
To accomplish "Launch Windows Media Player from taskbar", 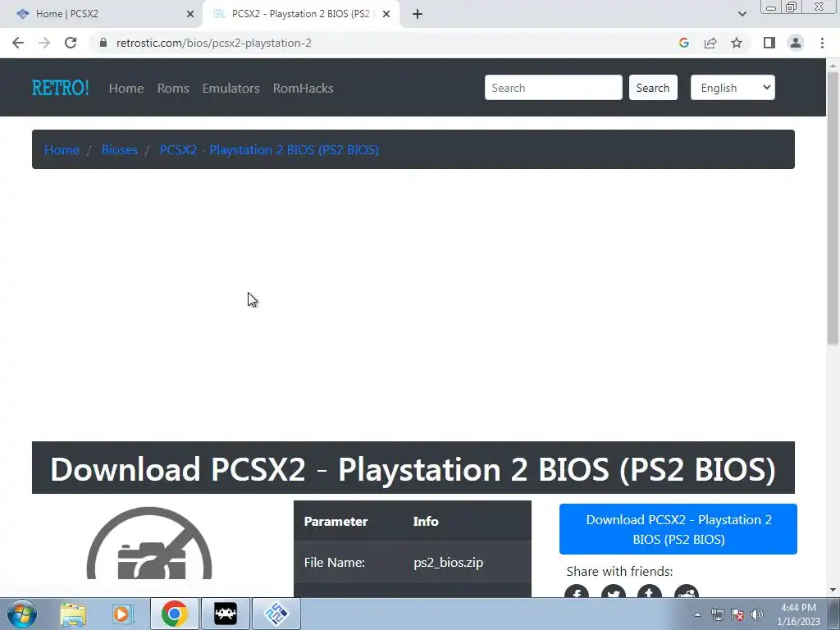I will [x=123, y=614].
